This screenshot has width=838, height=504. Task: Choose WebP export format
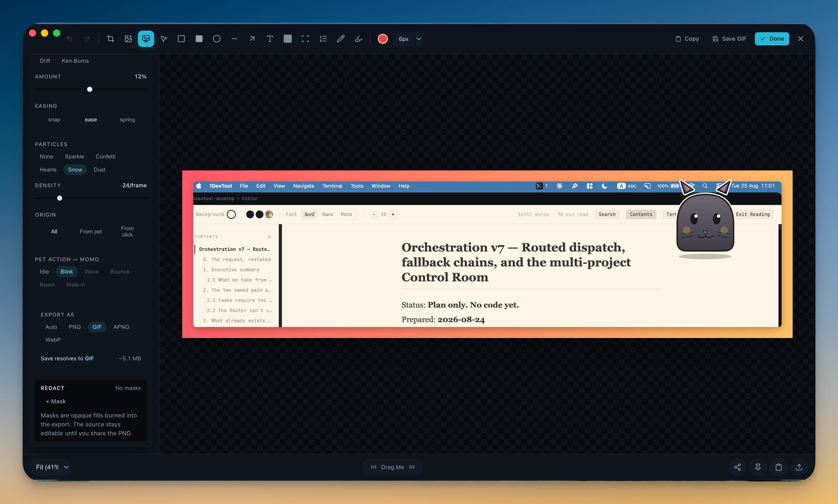(53, 340)
